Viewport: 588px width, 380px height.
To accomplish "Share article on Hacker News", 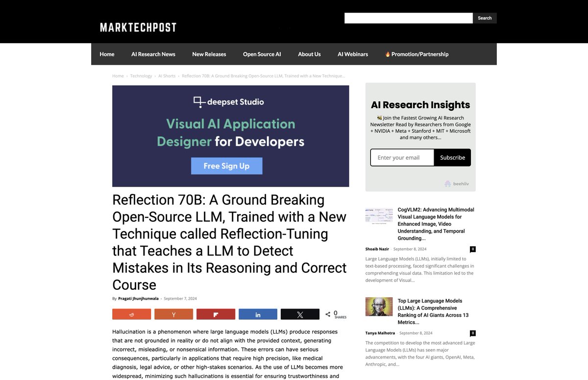I will (173, 314).
